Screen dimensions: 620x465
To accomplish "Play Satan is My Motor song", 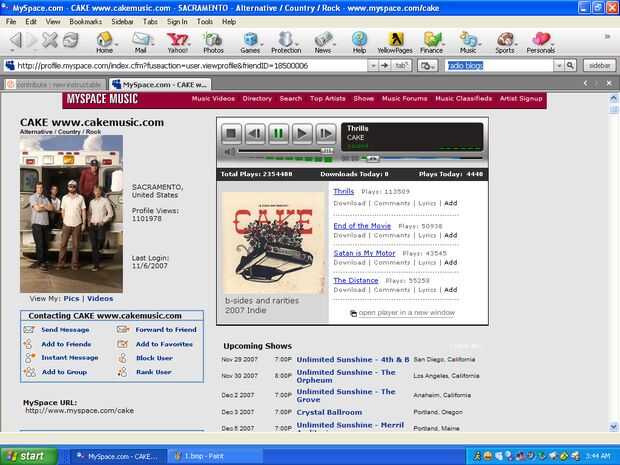I will pos(364,253).
